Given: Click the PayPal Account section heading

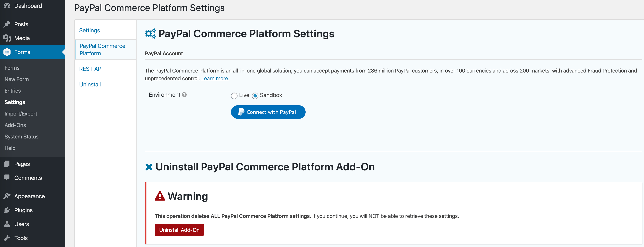Looking at the screenshot, I should (164, 53).
